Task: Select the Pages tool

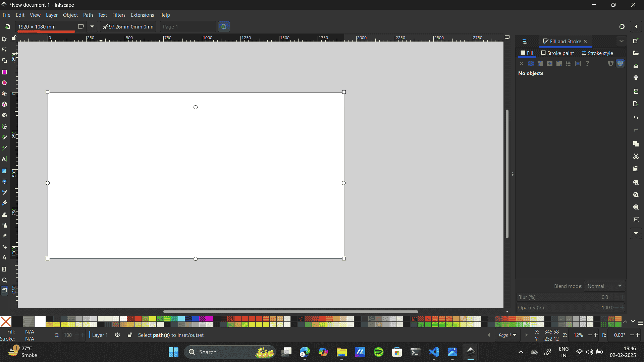Action: click(x=4, y=291)
